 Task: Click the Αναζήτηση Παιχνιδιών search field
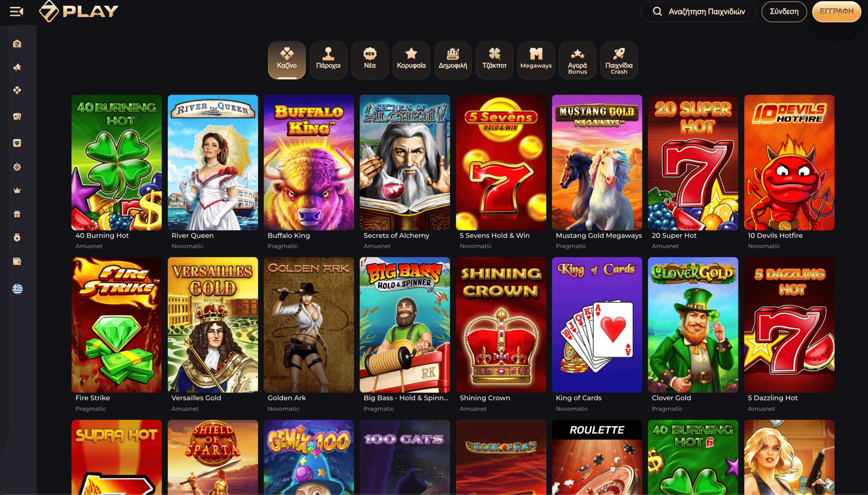pos(699,11)
